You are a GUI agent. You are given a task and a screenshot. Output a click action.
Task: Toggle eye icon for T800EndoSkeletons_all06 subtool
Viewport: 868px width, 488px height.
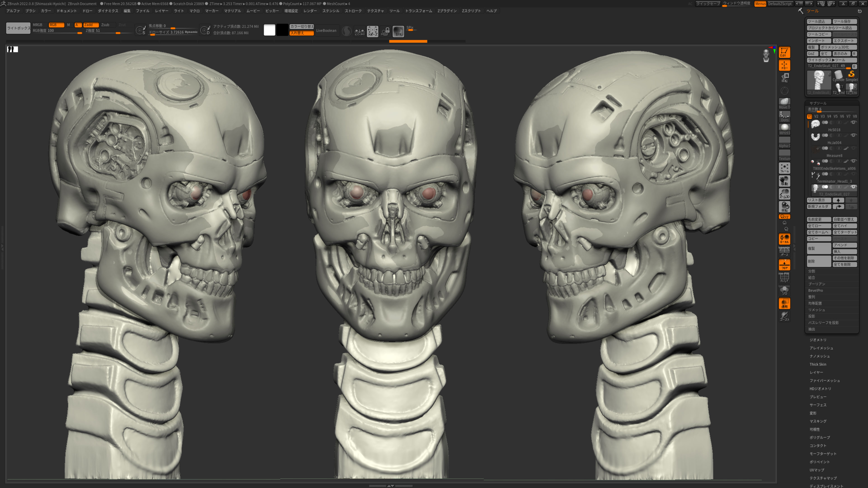point(854,161)
